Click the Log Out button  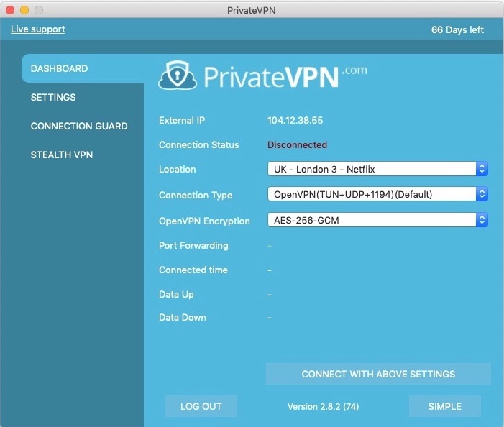(x=201, y=406)
